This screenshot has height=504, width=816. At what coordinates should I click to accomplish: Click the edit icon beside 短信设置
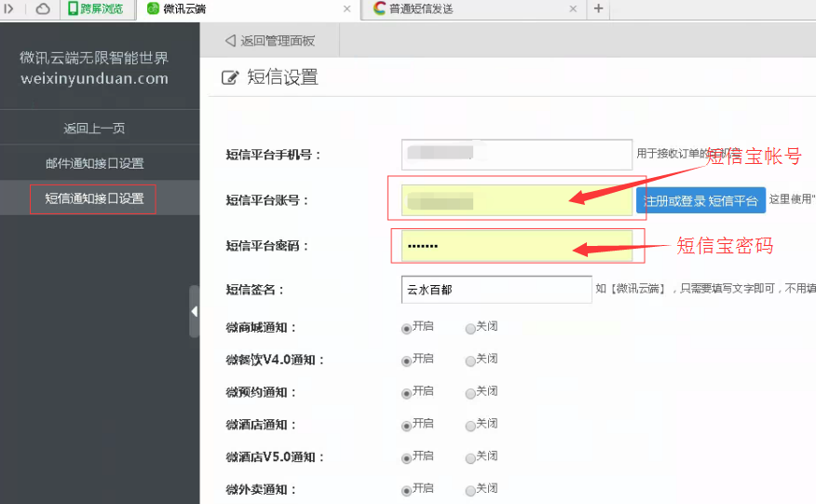(x=230, y=78)
